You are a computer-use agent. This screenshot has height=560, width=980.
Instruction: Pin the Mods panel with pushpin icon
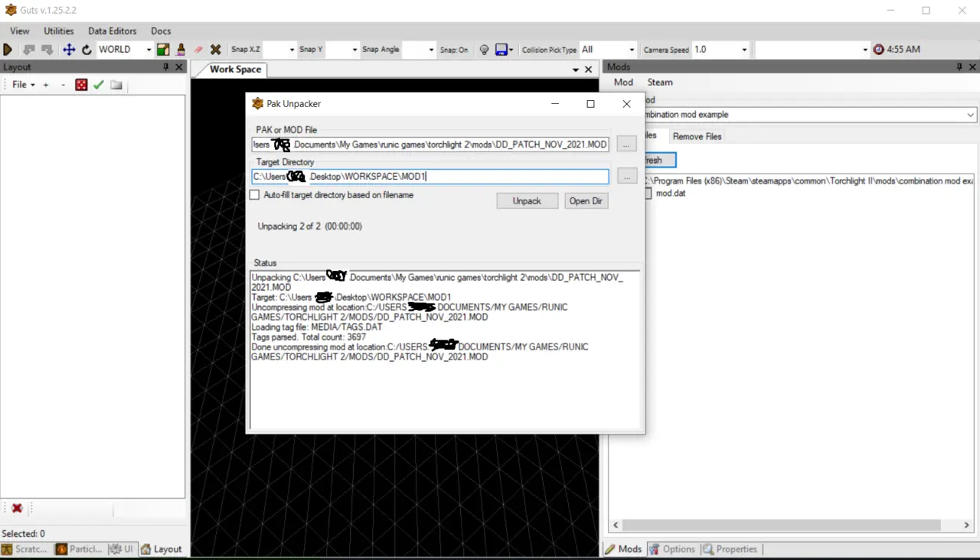(959, 67)
